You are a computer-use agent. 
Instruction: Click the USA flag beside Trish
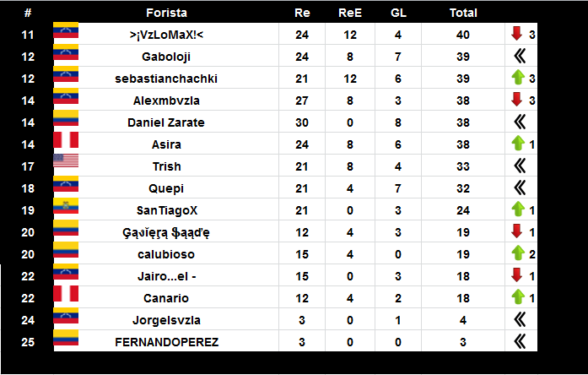pos(66,160)
